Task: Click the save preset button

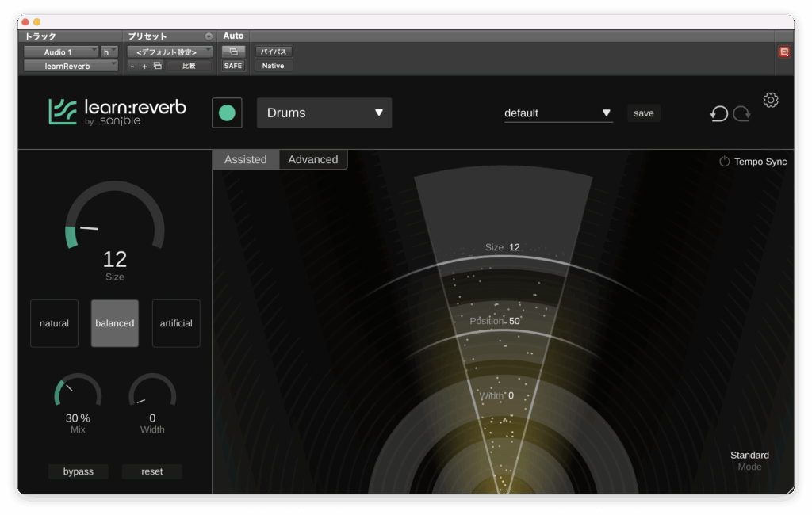Action: [644, 113]
